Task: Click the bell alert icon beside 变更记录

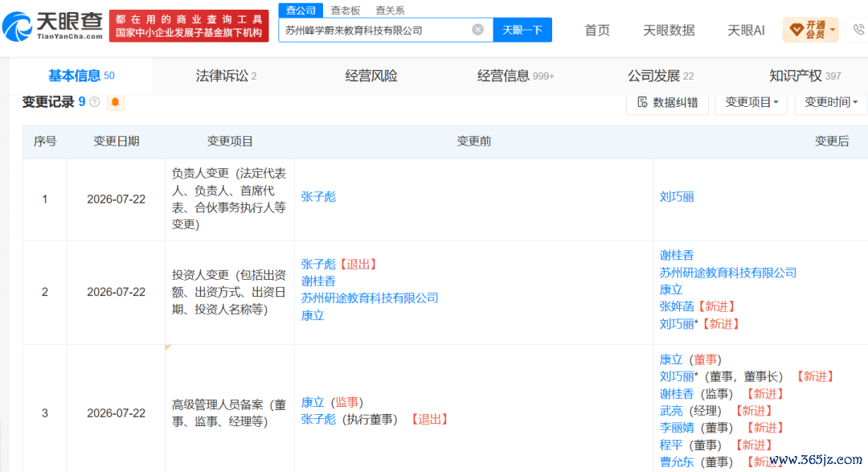Action: (x=115, y=102)
